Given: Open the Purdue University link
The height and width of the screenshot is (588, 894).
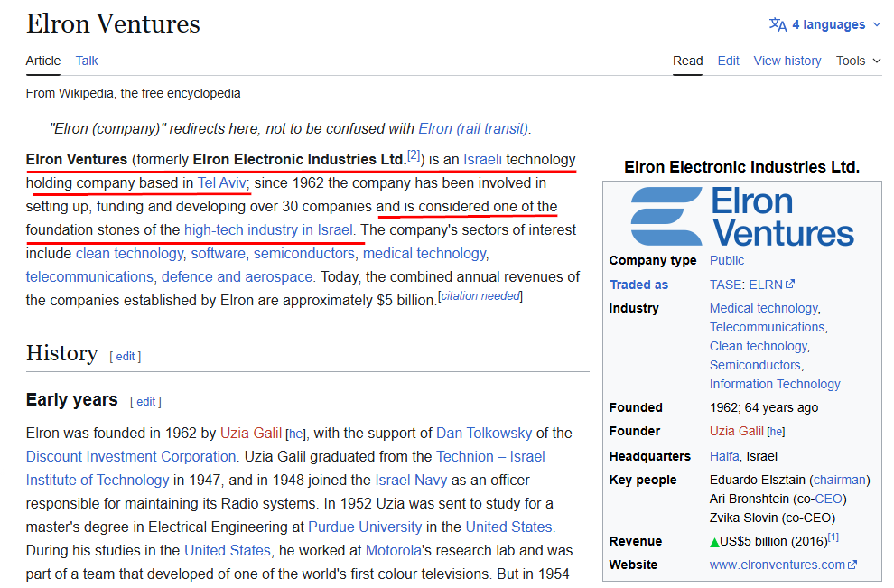Looking at the screenshot, I should 365,527.
